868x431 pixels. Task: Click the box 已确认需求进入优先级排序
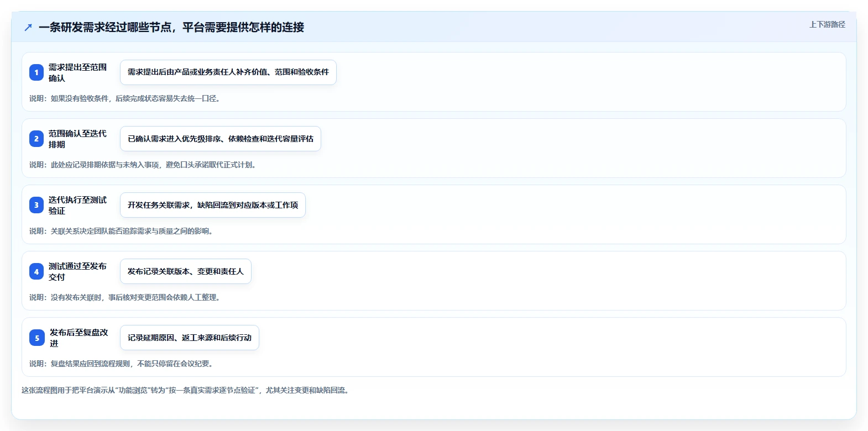(x=221, y=139)
